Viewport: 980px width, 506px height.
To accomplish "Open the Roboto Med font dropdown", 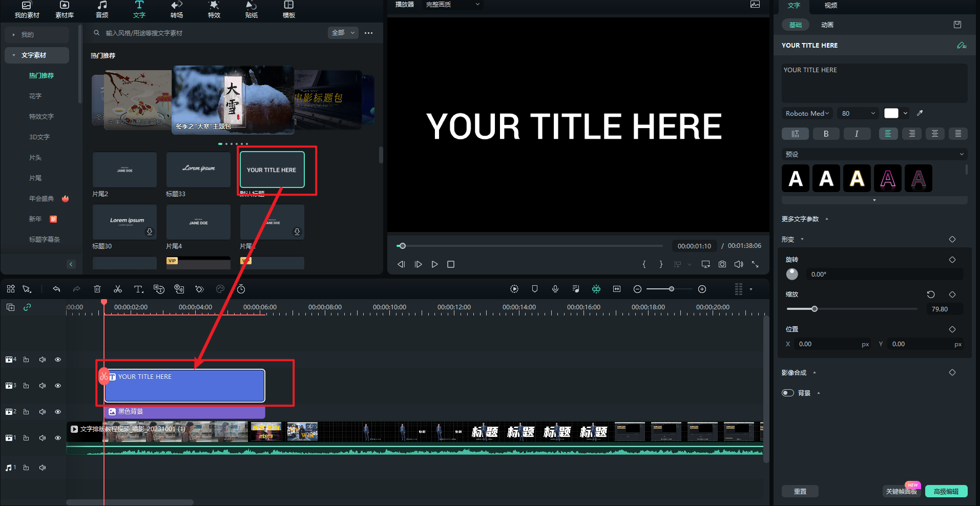I will click(x=807, y=113).
